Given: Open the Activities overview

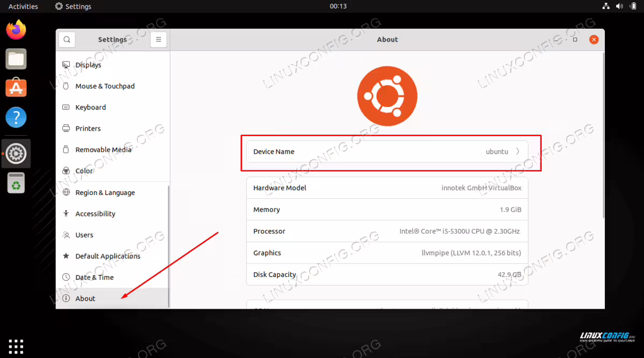Looking at the screenshot, I should coord(23,6).
